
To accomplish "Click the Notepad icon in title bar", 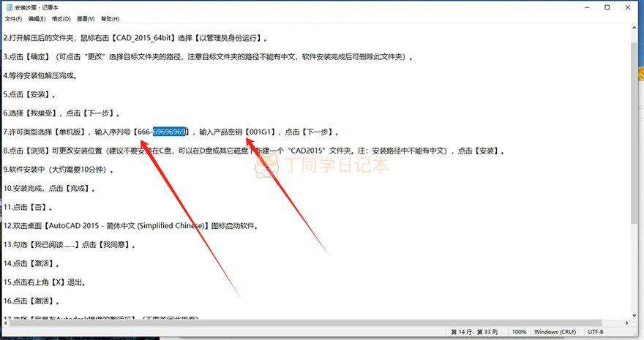I will click(9, 7).
